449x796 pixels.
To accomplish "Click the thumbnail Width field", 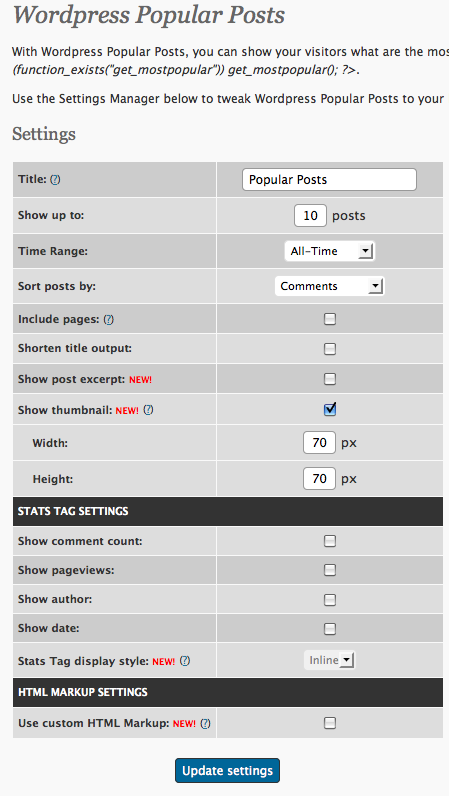I will [319, 443].
